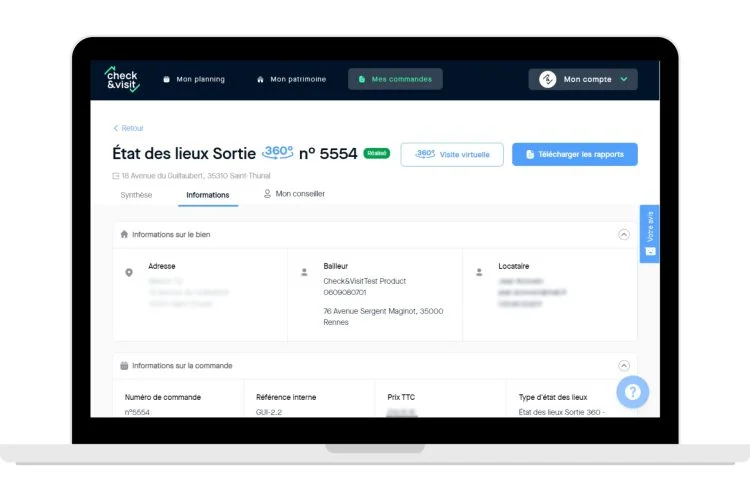This screenshot has width=750, height=500.
Task: Click the document icon in Mes commandes
Action: (x=362, y=79)
